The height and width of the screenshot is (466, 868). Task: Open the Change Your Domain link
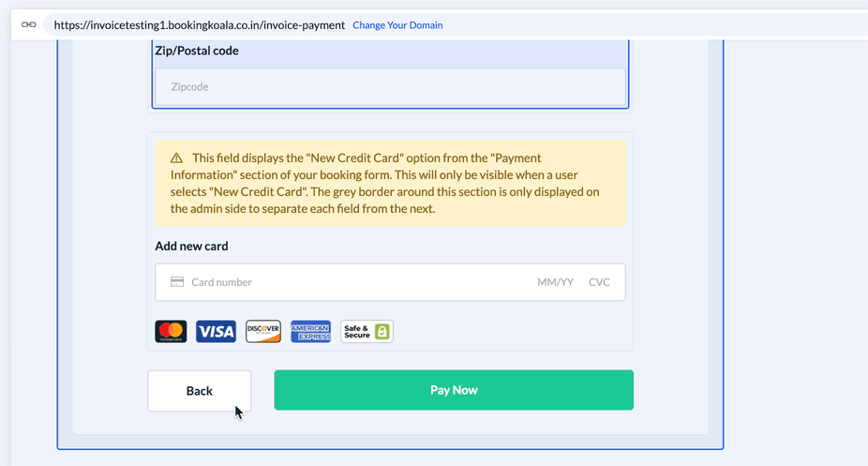click(397, 25)
